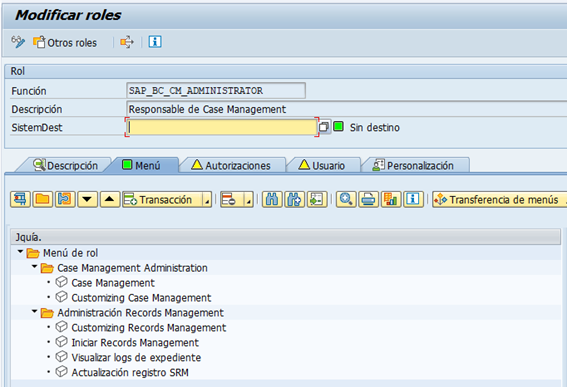
Task: Click the orange transport role icon
Action: (127, 42)
